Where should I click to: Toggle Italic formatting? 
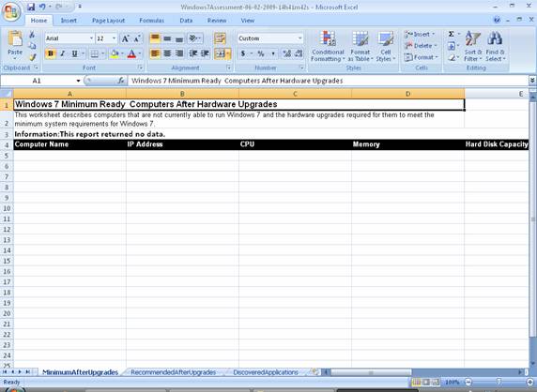pos(62,53)
